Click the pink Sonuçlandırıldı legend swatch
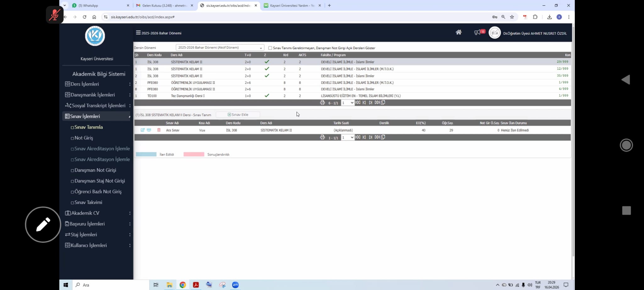Image resolution: width=644 pixels, height=290 pixels. pos(194,155)
